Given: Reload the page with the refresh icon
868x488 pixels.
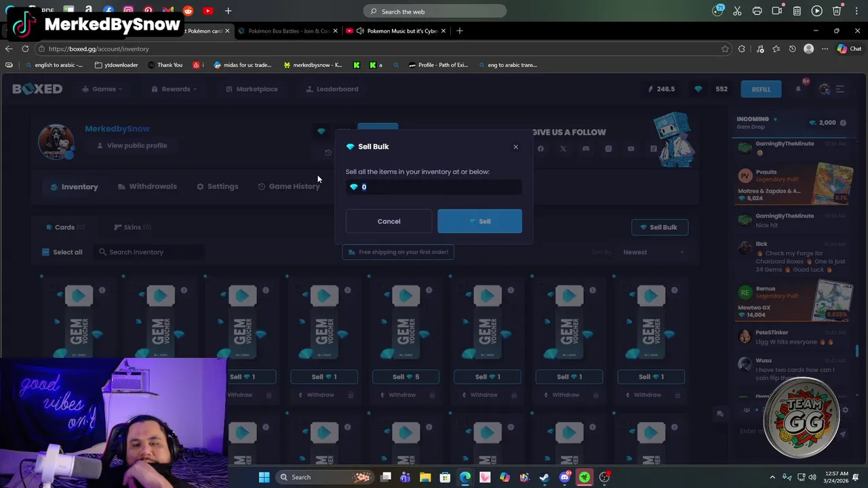Looking at the screenshot, I should coord(25,49).
